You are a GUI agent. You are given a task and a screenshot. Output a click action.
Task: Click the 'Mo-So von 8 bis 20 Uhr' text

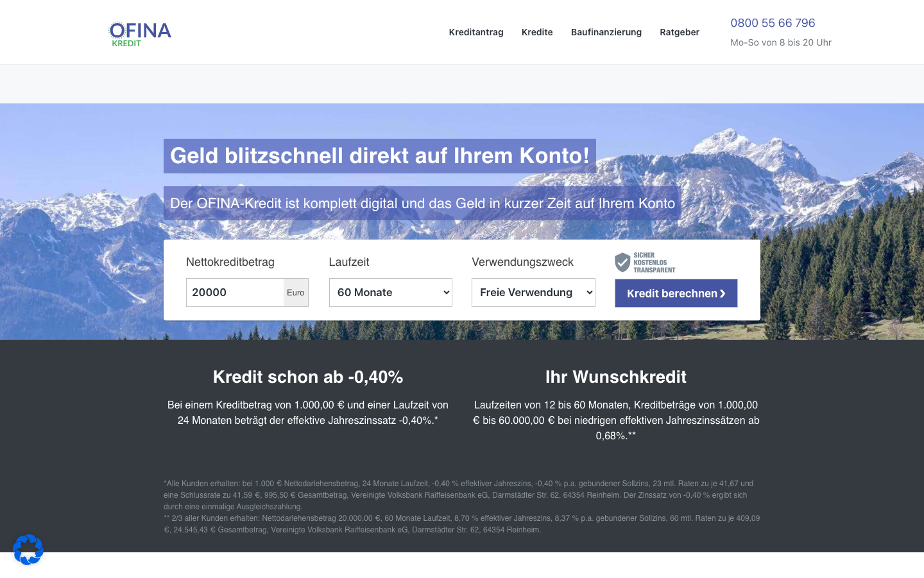click(x=781, y=42)
